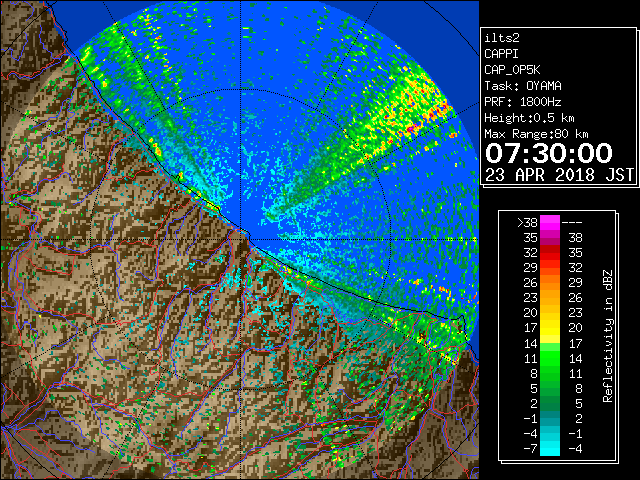This screenshot has height=480, width=640.
Task: Select the "Task: OYAMA" line
Action: coord(523,86)
